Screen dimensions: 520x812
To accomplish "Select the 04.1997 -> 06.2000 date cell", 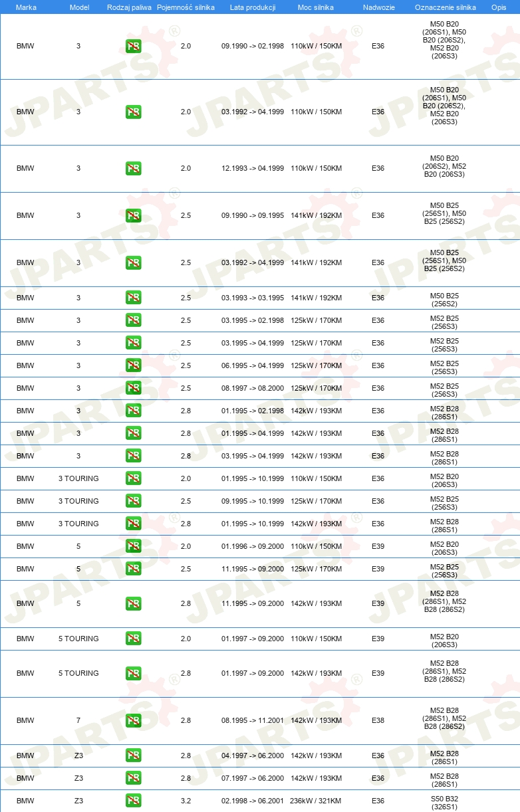I will (253, 756).
